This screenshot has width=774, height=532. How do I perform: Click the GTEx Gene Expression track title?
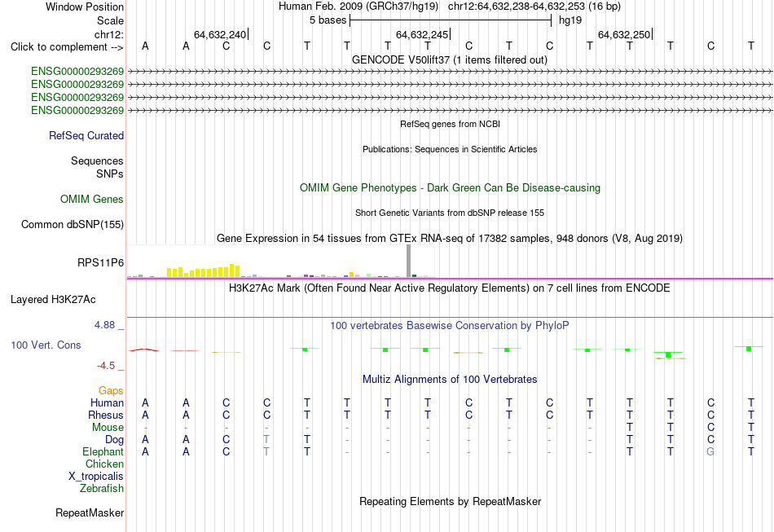(449, 239)
